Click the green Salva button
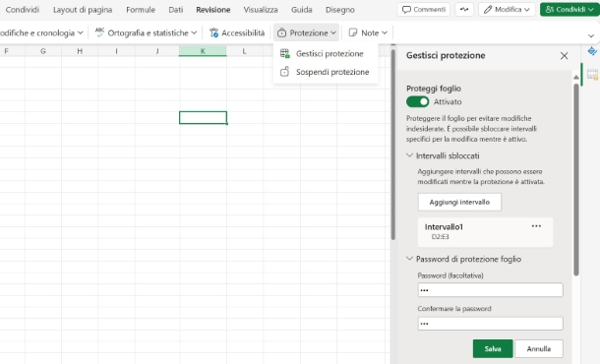 [x=493, y=348]
